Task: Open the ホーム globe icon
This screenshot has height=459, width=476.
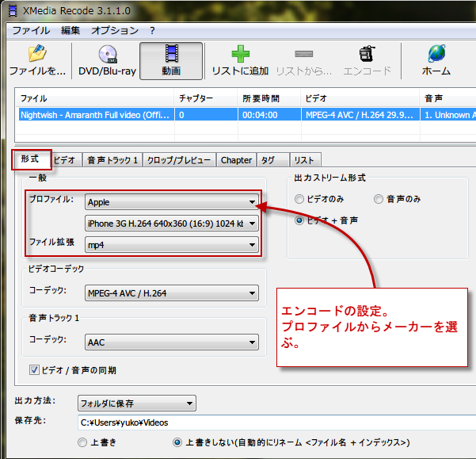Action: 436,55
